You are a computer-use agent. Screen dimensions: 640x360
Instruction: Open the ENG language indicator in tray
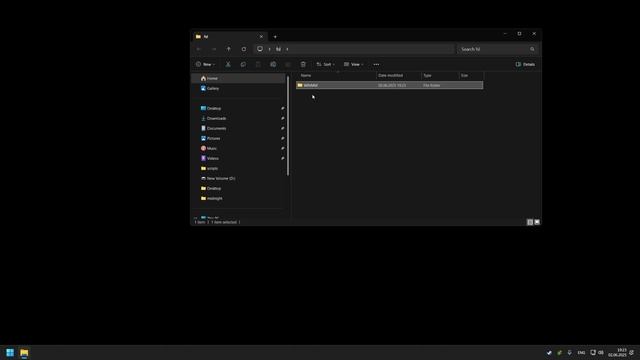(581, 353)
